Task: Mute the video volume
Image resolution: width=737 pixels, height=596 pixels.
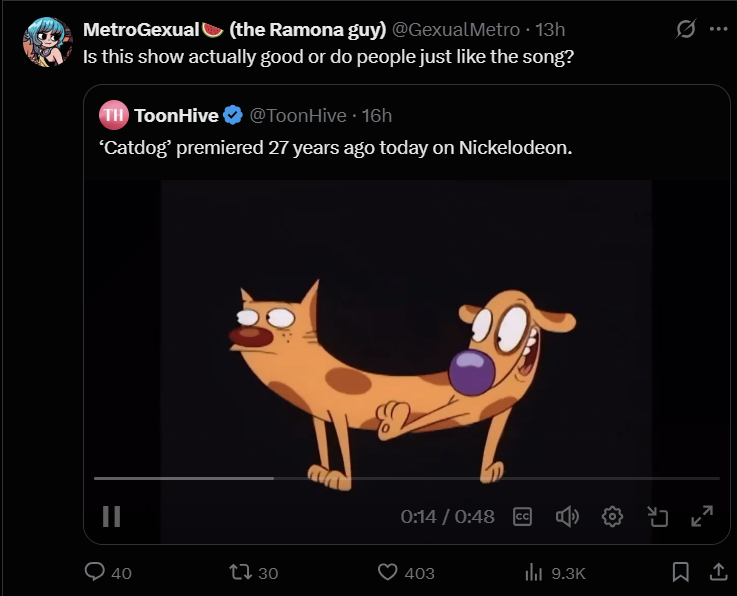Action: click(567, 516)
